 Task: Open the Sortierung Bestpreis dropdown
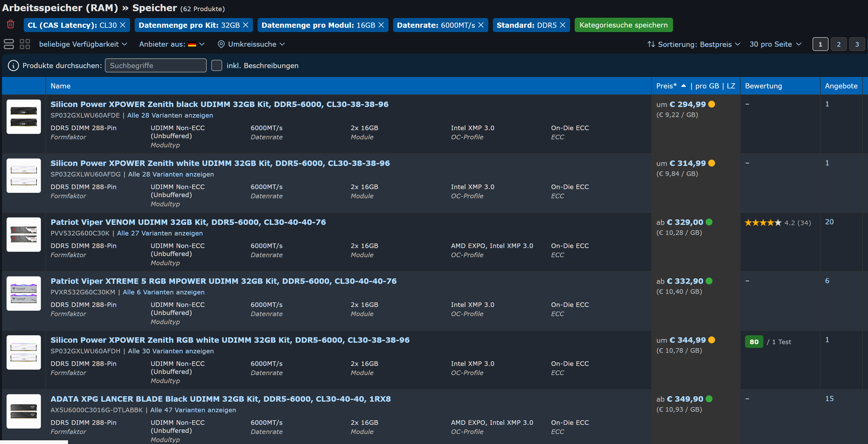[694, 44]
